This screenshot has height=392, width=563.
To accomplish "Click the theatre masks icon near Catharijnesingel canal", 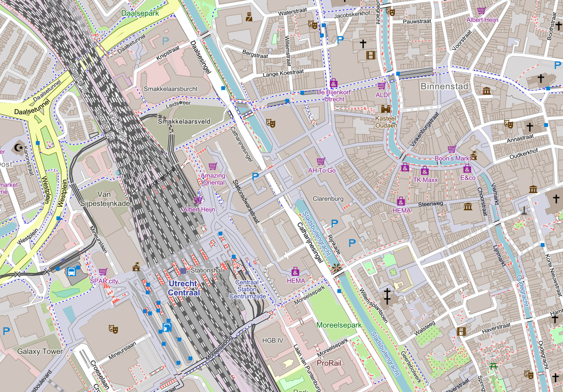I will point(270,123).
